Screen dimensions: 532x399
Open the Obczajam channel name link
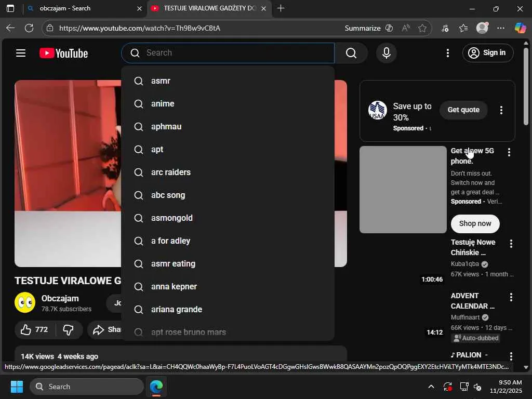[60, 298]
